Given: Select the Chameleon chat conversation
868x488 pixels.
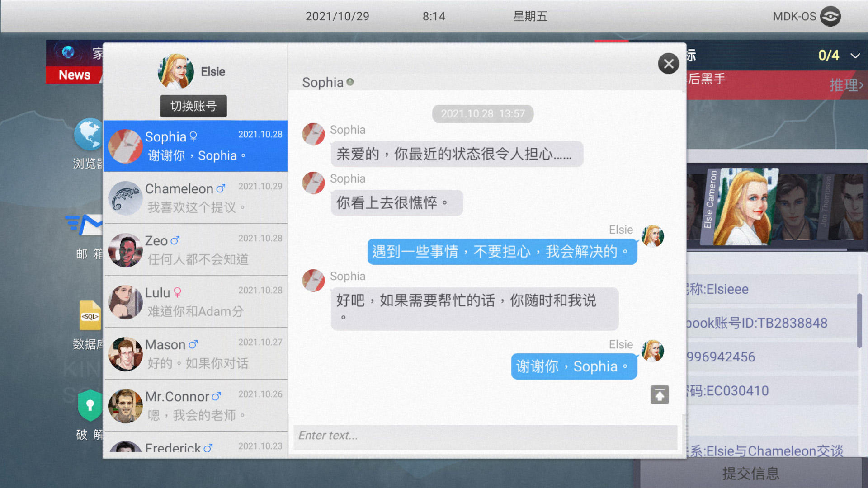Looking at the screenshot, I should point(197,197).
